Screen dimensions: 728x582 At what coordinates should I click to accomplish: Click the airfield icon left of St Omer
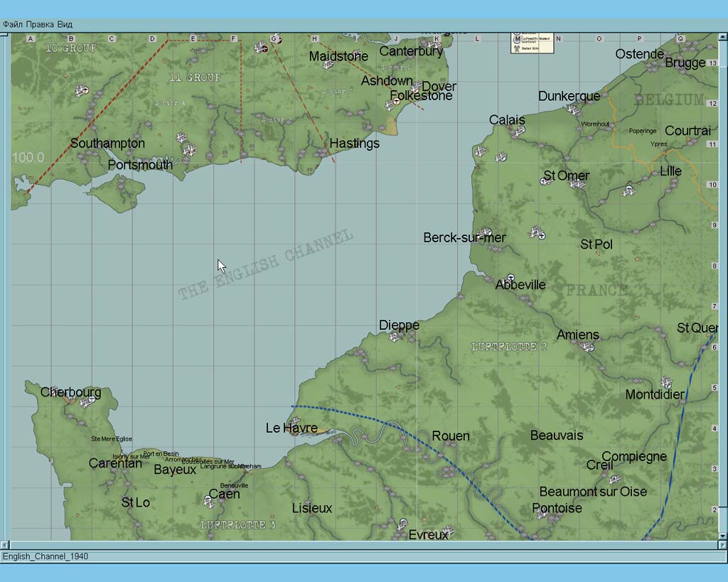pyautogui.click(x=546, y=181)
